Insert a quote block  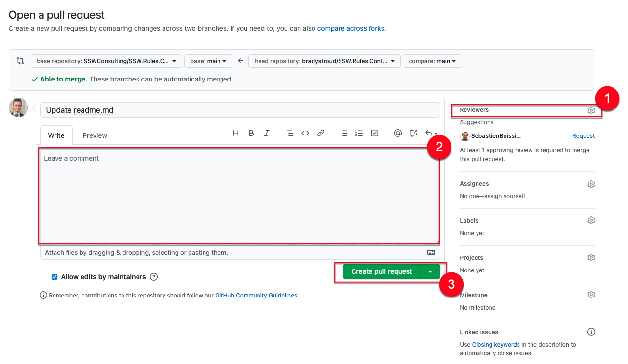click(x=289, y=134)
